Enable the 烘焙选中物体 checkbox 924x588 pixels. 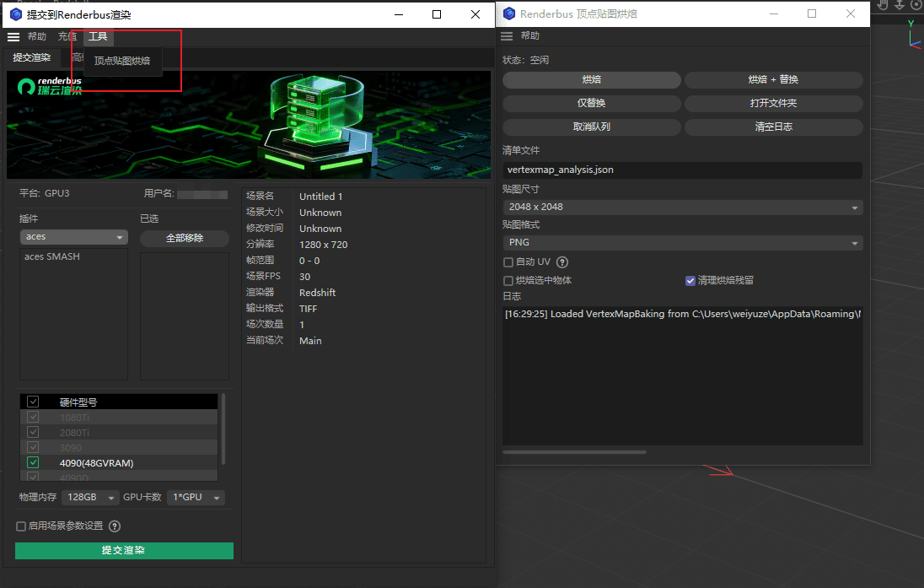[508, 281]
